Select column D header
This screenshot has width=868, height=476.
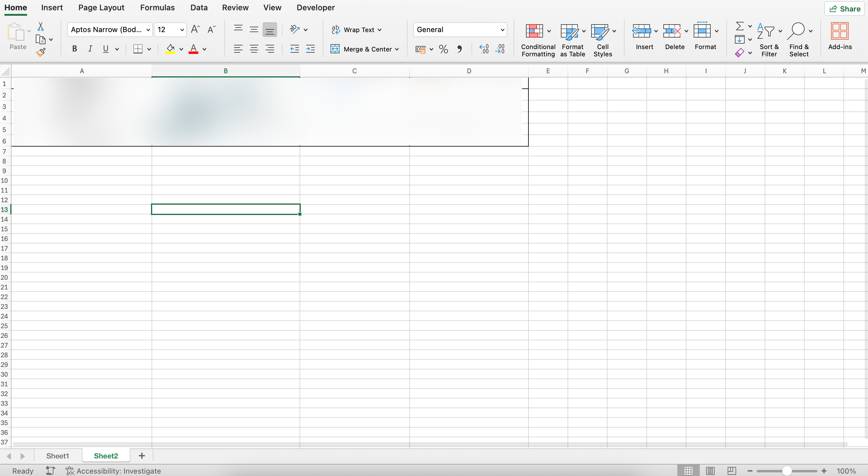(x=469, y=71)
